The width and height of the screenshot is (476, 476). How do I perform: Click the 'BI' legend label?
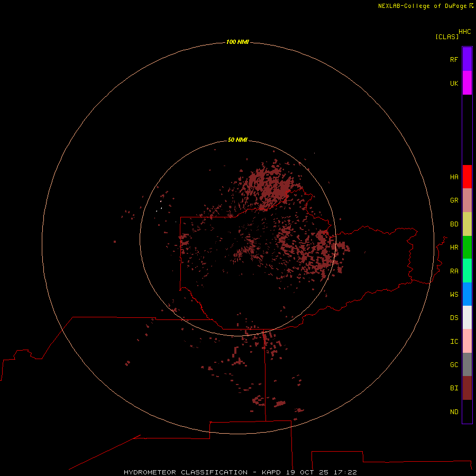(454, 388)
